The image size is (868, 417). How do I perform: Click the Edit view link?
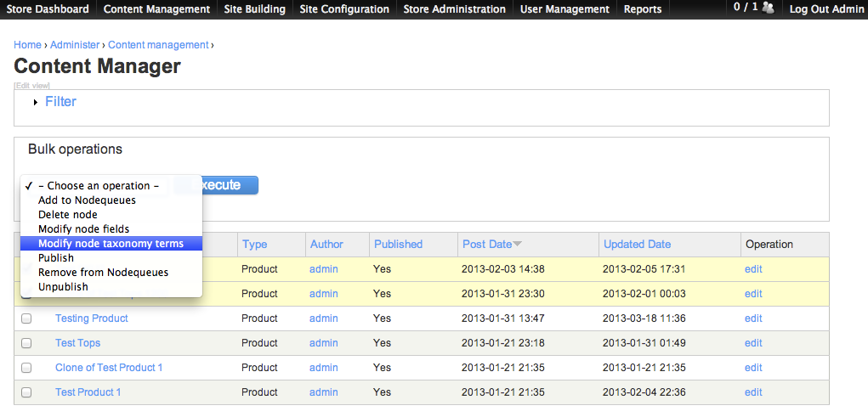[x=31, y=85]
